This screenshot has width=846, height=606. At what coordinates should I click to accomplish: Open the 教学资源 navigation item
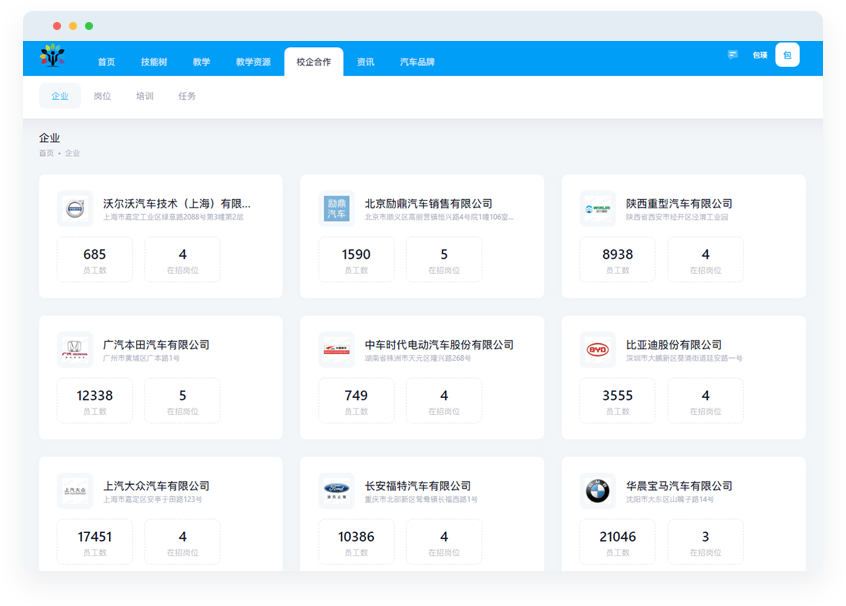tap(253, 62)
